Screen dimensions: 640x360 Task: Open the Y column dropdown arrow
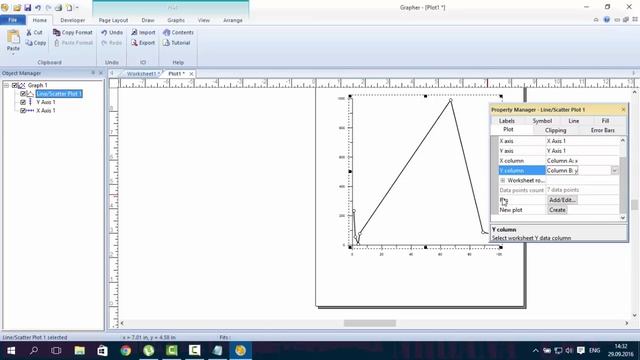(x=615, y=171)
